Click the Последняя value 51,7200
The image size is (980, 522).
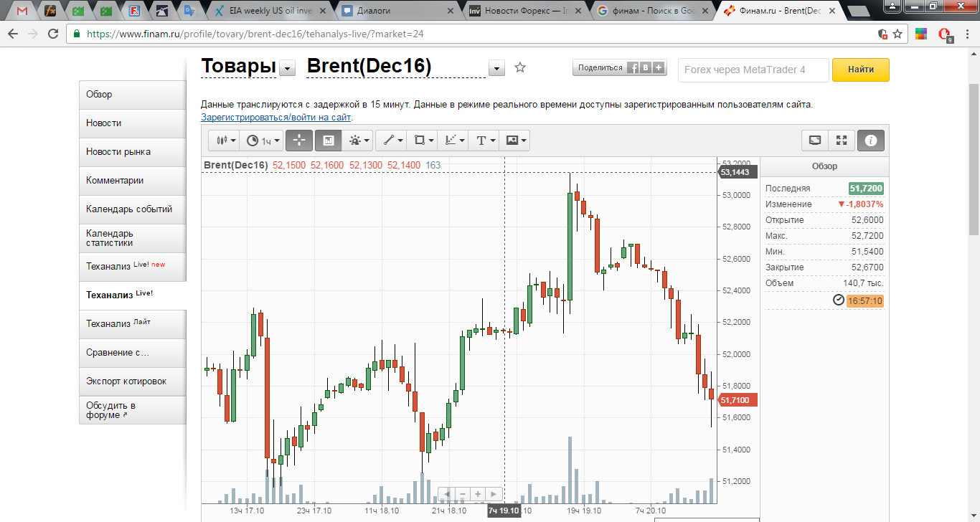pyautogui.click(x=866, y=189)
